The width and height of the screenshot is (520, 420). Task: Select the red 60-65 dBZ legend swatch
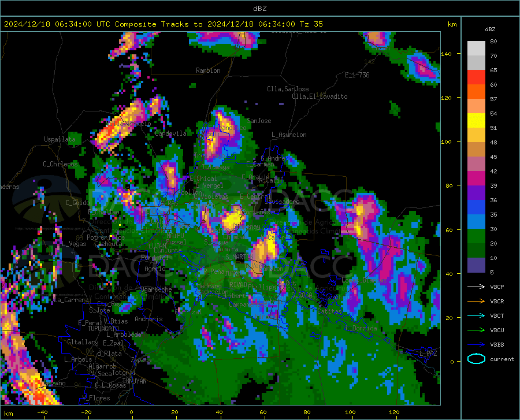pyautogui.click(x=476, y=77)
